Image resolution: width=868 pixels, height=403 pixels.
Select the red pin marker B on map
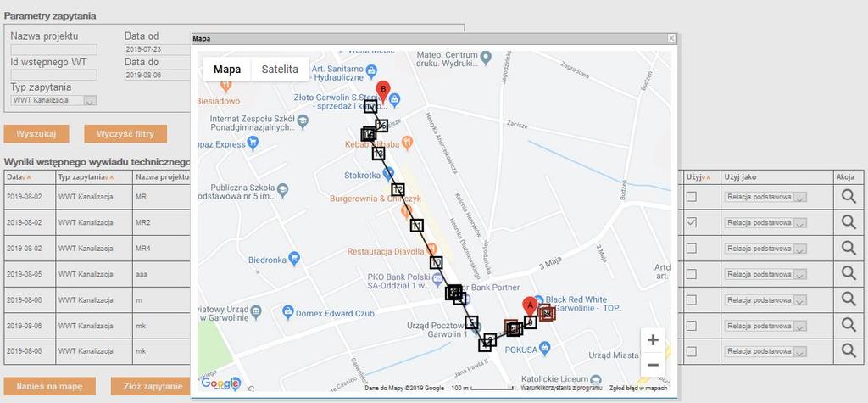[x=383, y=92]
